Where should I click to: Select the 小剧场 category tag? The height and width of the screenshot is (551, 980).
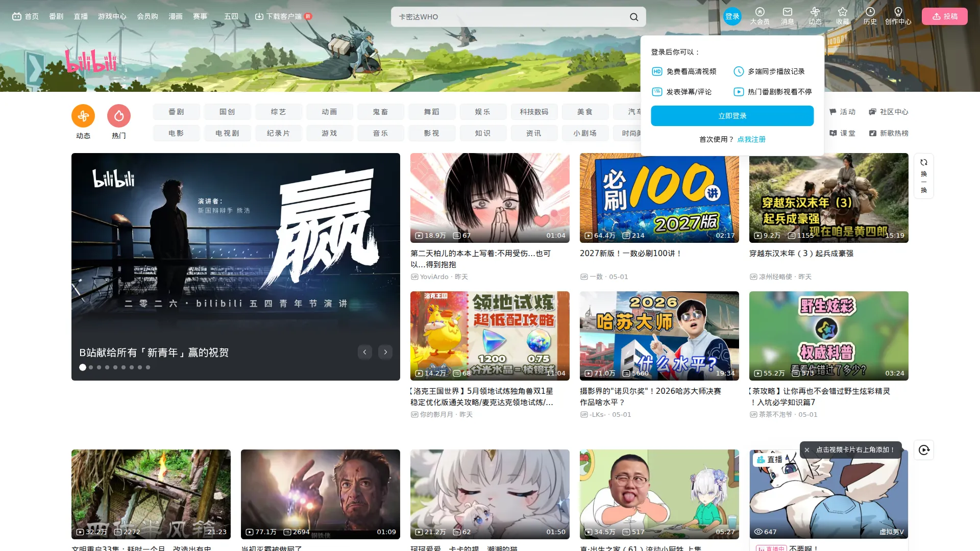click(x=585, y=133)
